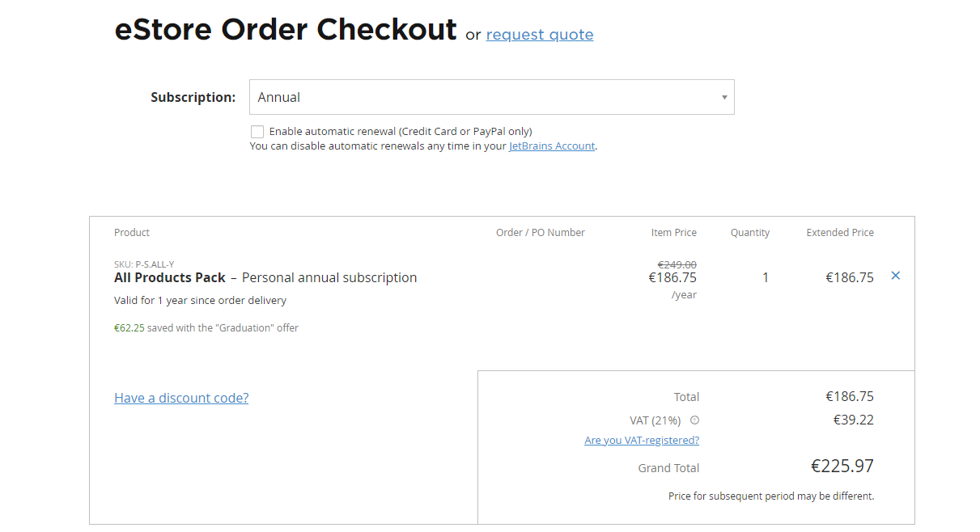Image resolution: width=980 pixels, height=532 pixels.
Task: Click the crossed-out €249.00 price
Action: point(677,264)
